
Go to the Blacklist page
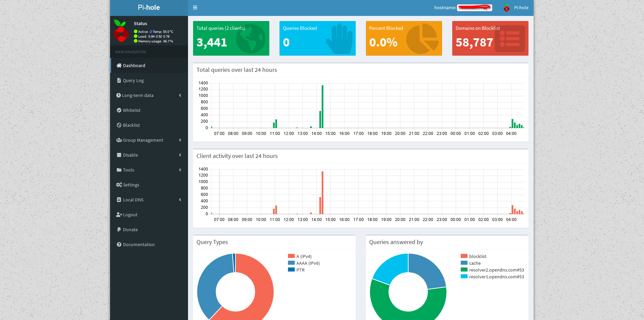click(149, 125)
